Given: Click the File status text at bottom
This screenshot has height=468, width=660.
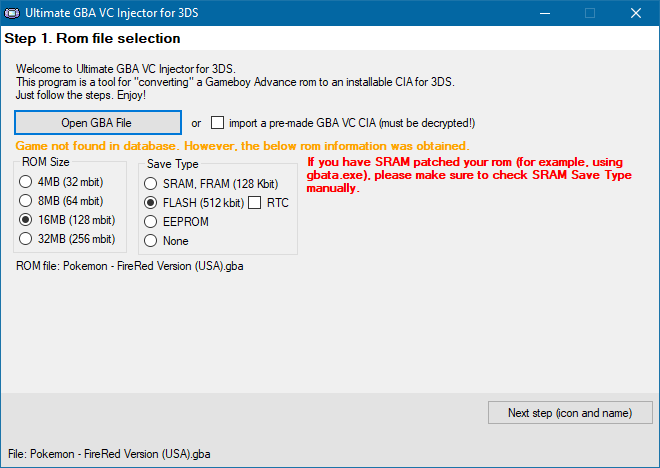Looking at the screenshot, I should (109, 454).
